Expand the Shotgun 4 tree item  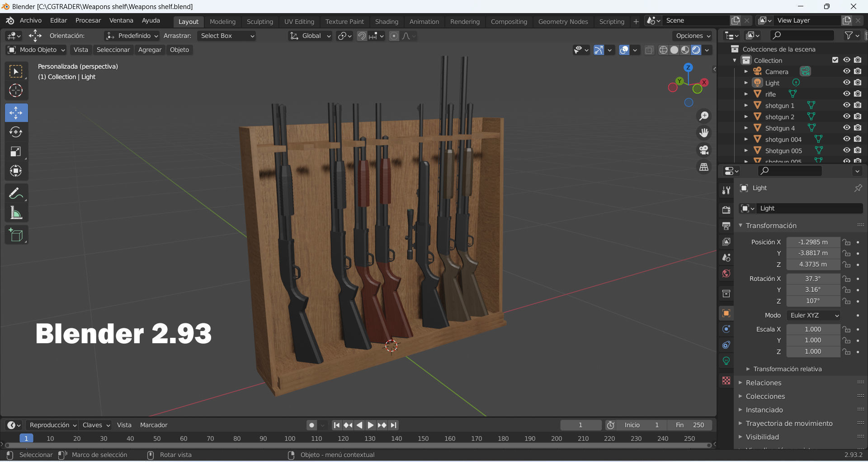point(746,128)
